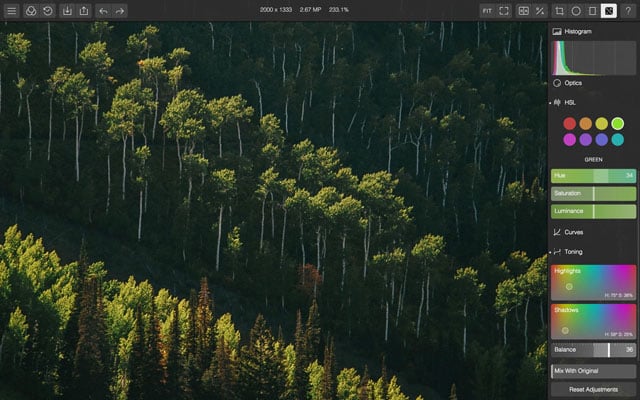Click the 'GREEN' label

click(593, 160)
